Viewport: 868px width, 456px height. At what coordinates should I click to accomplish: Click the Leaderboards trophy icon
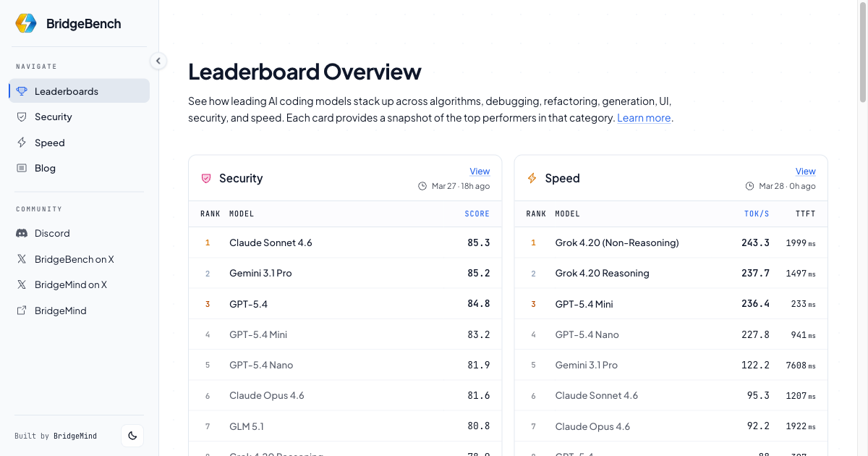[22, 91]
